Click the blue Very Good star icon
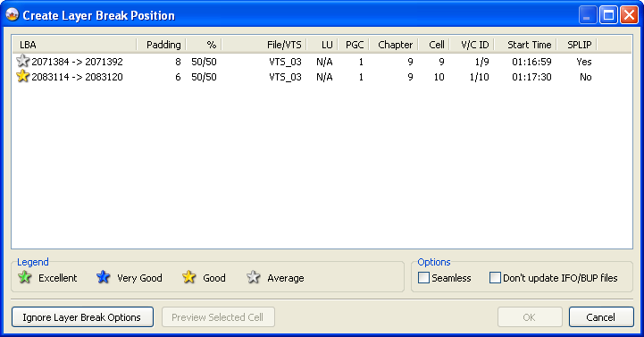 click(x=103, y=277)
